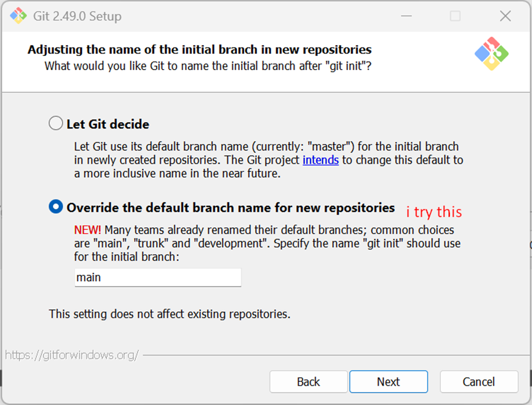Screen dimensions: 532x405
Task: Click the red "NEW!" label text
Action: click(88, 230)
